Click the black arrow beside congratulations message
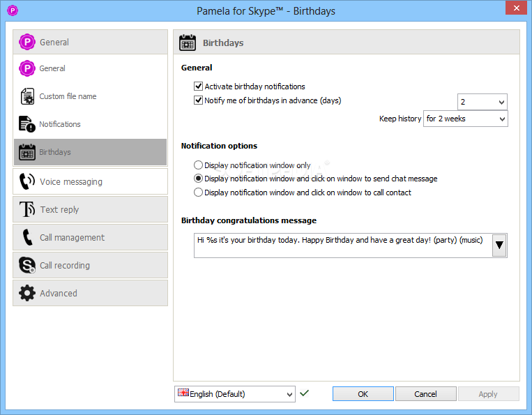 (x=499, y=245)
